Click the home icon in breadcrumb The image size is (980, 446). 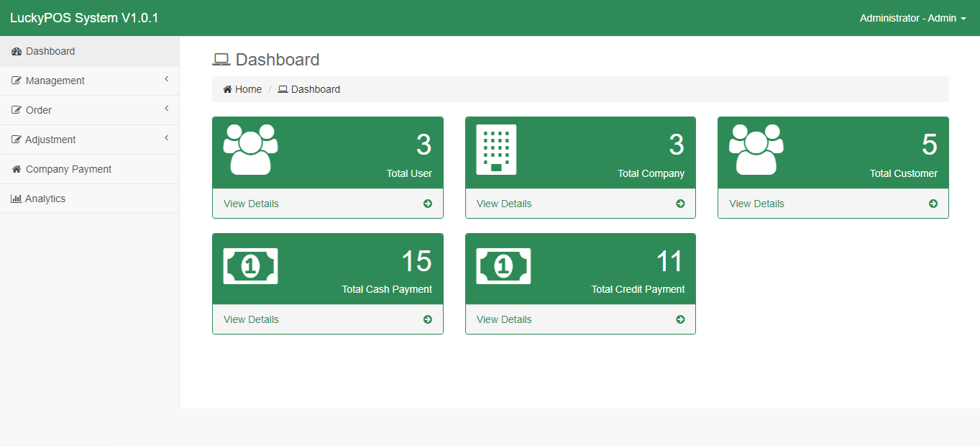[x=227, y=89]
